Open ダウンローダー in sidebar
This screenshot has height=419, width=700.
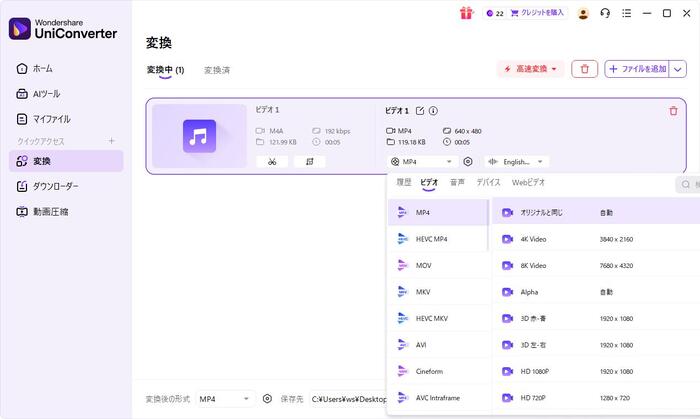[66, 187]
